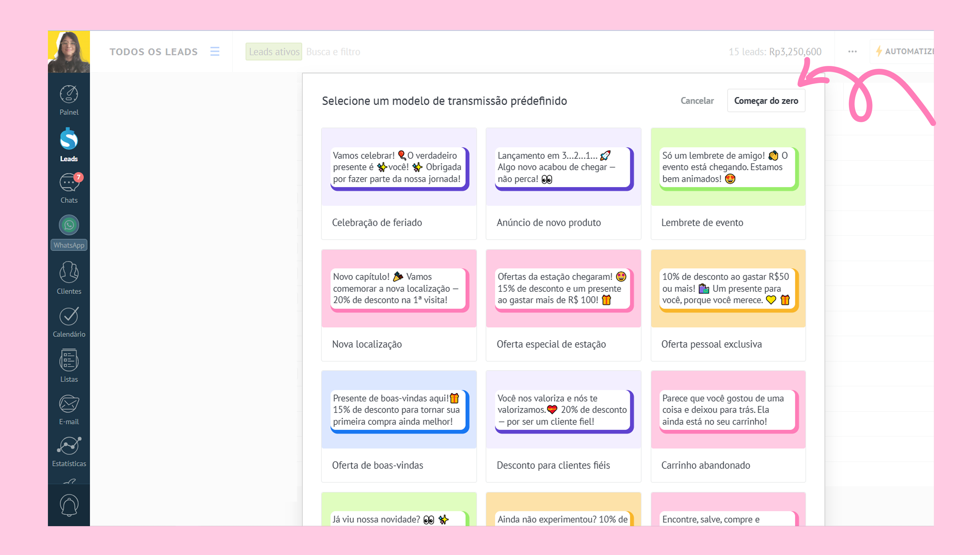
Task: Focus the Busca e filtro search field
Action: coord(333,52)
